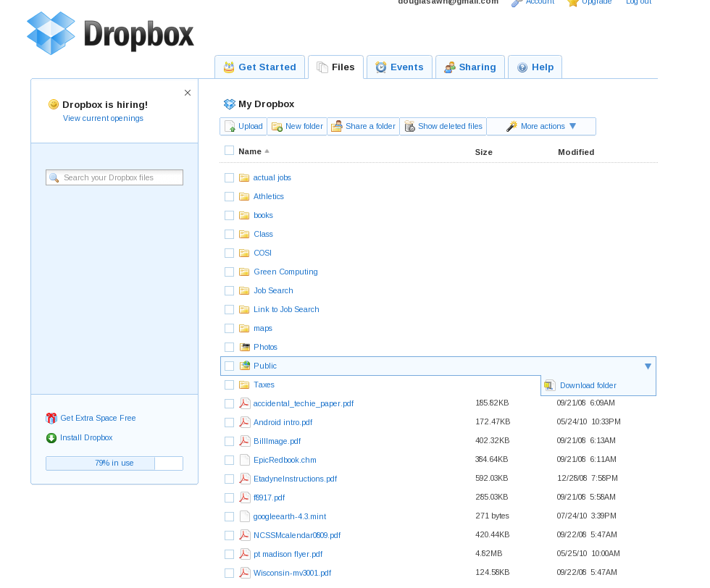Click the Dropbox logo box icon
Image resolution: width=710 pixels, height=588 pixels.
click(51, 33)
